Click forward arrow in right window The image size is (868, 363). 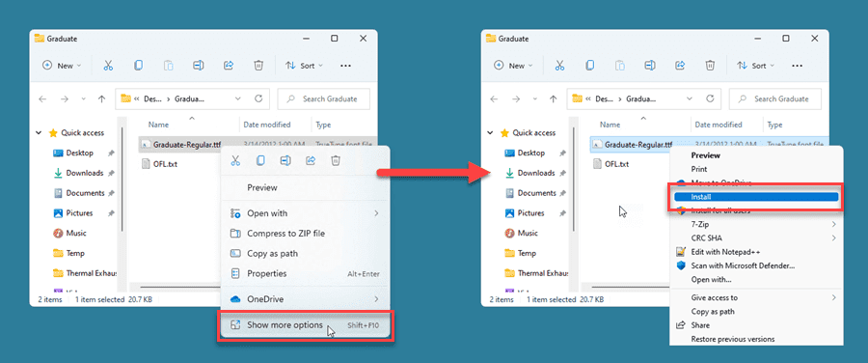516,99
